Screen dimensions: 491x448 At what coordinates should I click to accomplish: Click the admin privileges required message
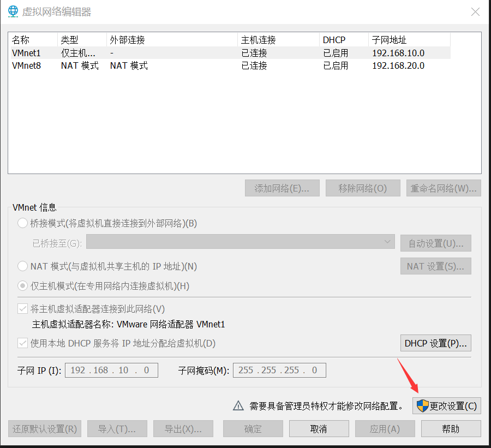pos(326,406)
